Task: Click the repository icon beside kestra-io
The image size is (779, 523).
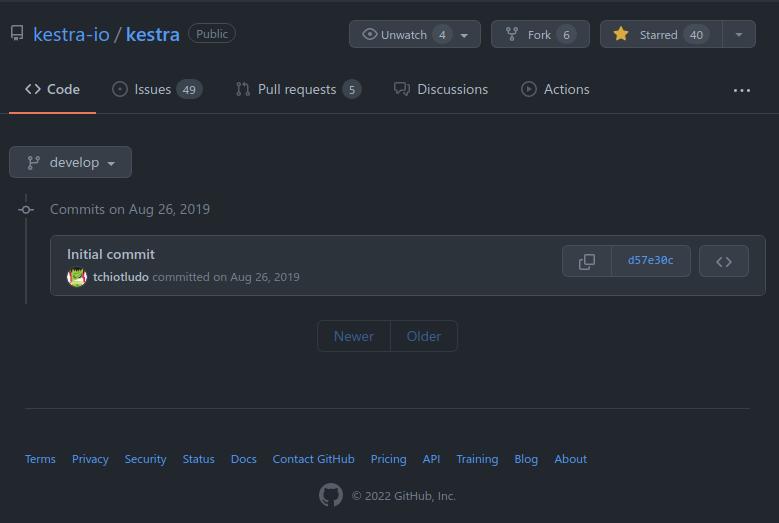Action: click(x=17, y=33)
